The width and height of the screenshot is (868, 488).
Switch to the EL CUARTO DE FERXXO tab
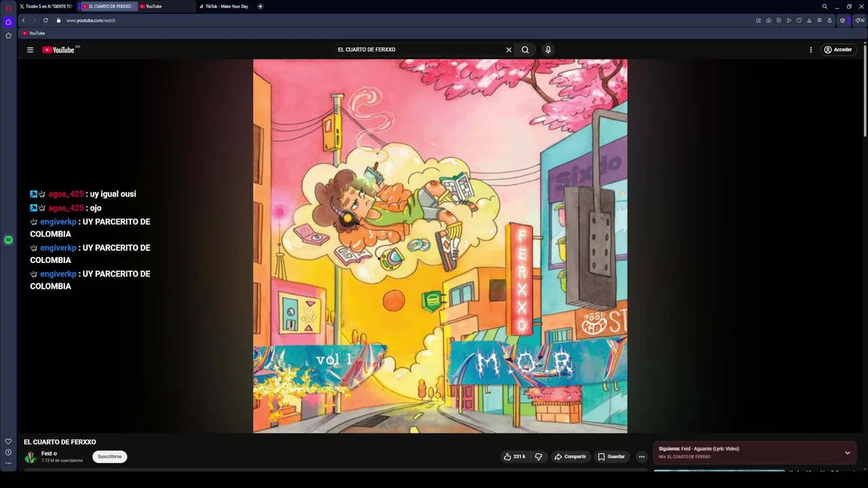(x=108, y=6)
